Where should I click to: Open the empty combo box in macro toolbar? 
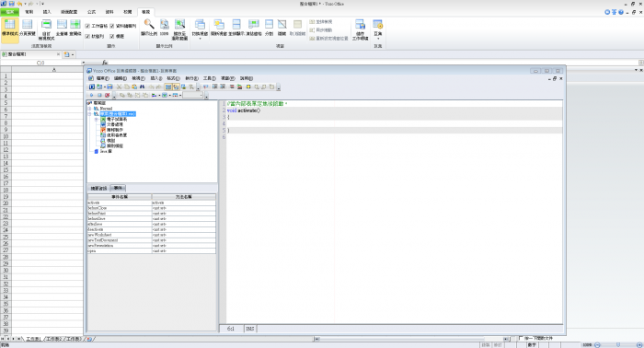193,95
